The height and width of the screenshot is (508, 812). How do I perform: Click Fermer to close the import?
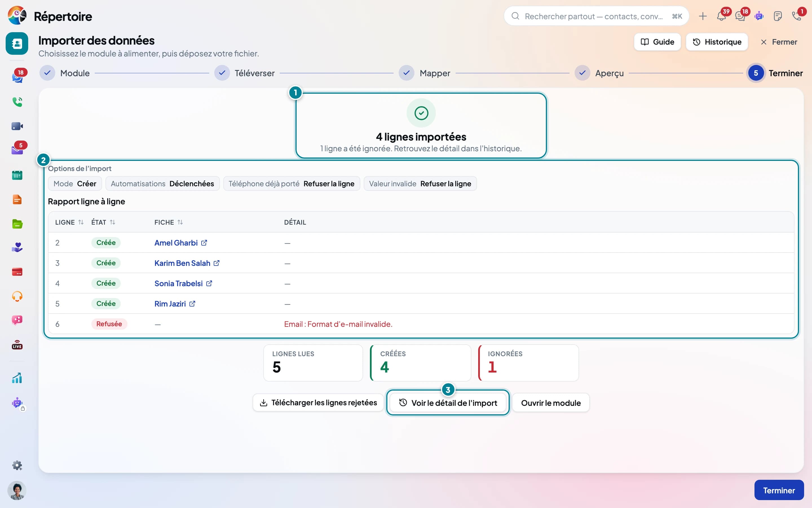(778, 42)
